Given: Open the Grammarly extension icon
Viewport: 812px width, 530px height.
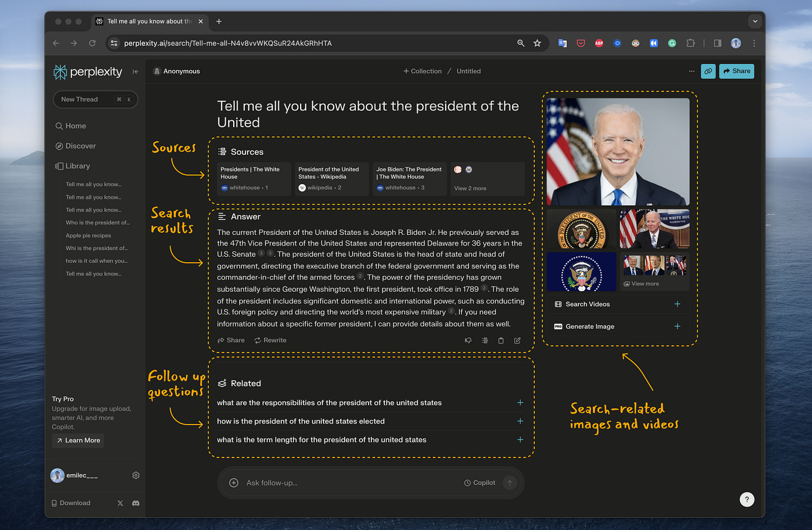Looking at the screenshot, I should [672, 43].
